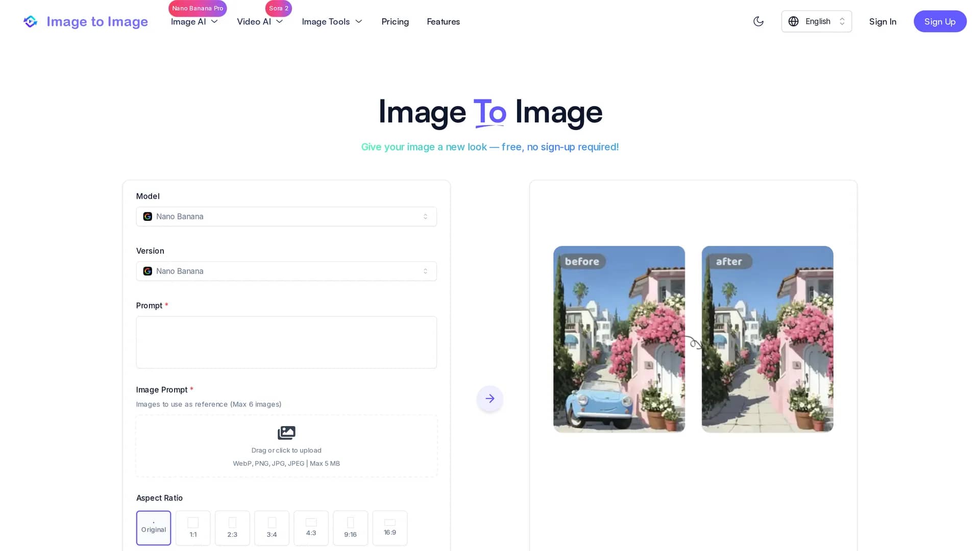Select the 4:3 aspect ratio
980x551 pixels.
[311, 528]
